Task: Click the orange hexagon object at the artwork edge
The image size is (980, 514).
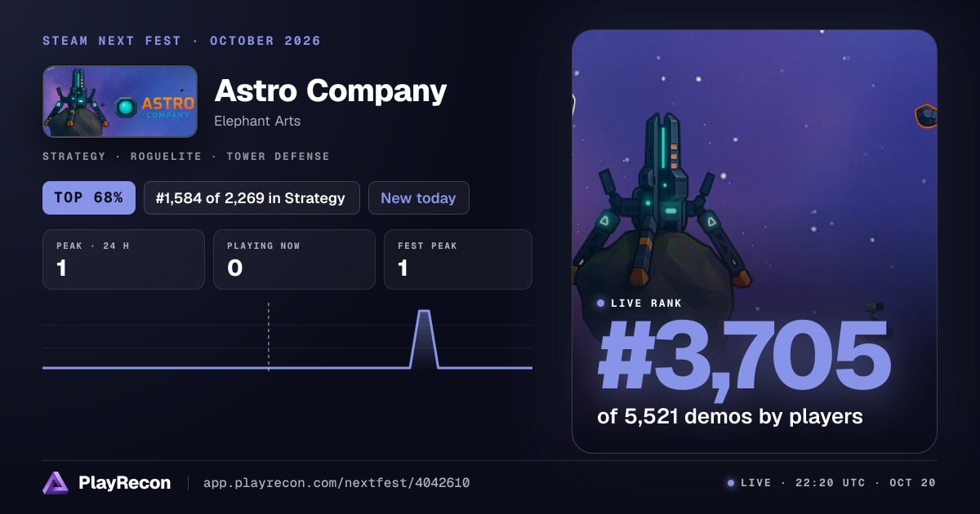Action: (x=925, y=116)
